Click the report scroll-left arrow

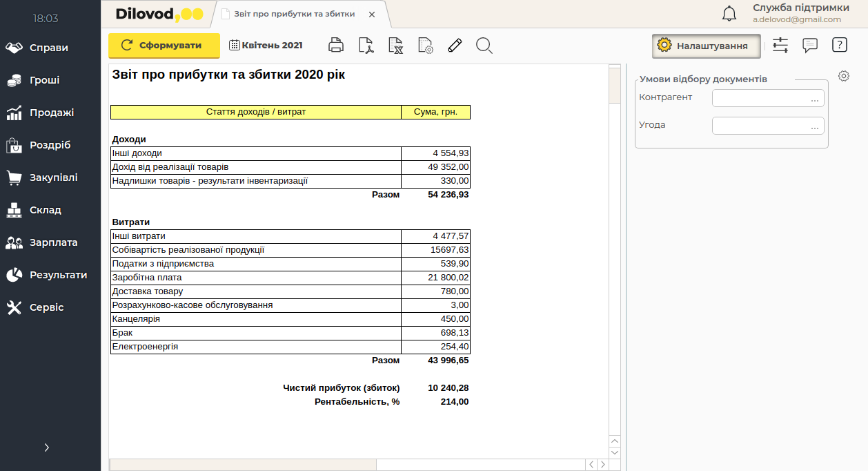[591, 465]
